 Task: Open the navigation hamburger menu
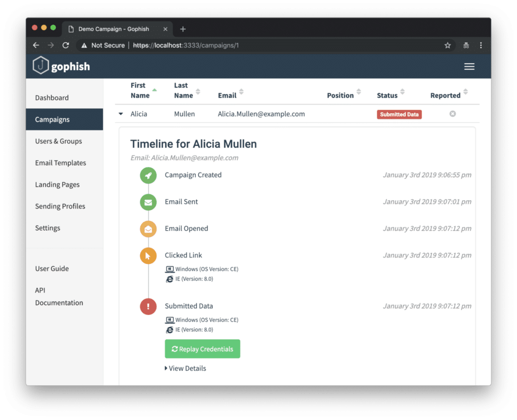pyautogui.click(x=469, y=66)
